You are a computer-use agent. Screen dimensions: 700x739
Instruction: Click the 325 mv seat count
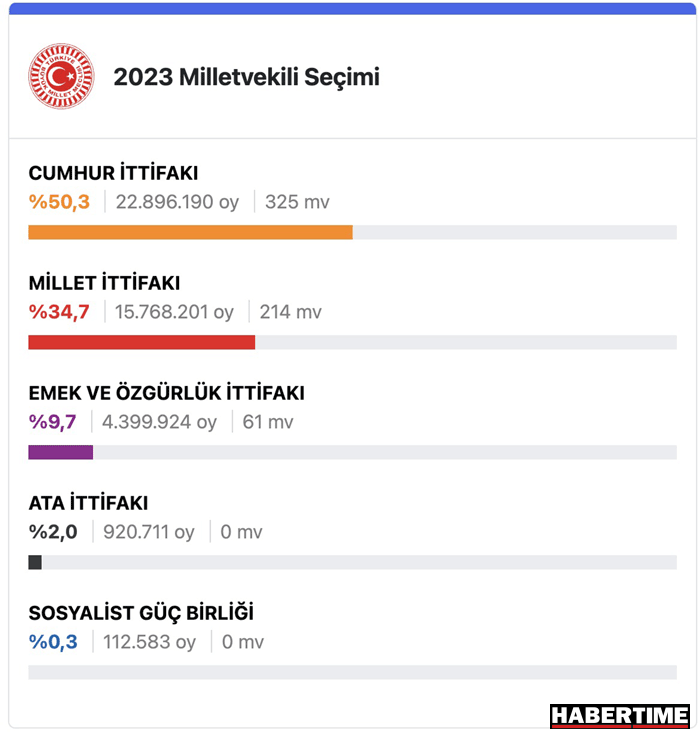click(x=297, y=202)
